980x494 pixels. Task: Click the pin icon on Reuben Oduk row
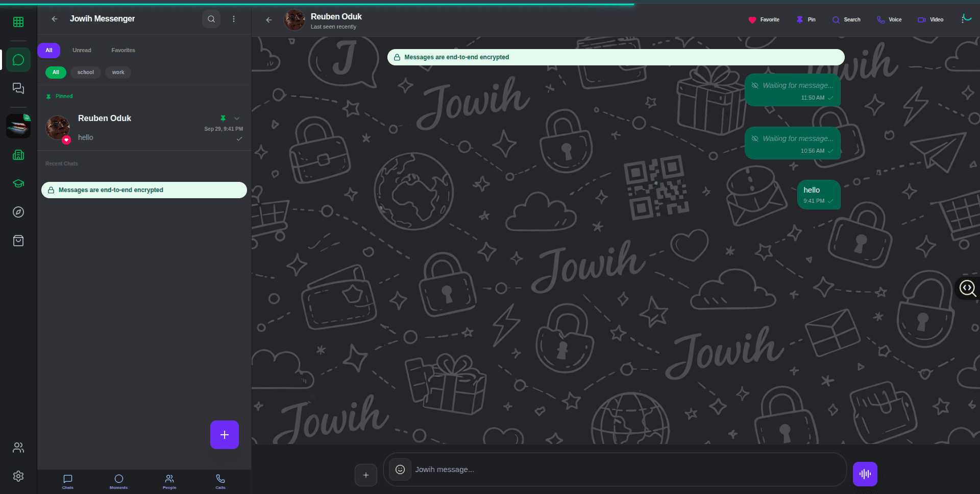click(223, 118)
